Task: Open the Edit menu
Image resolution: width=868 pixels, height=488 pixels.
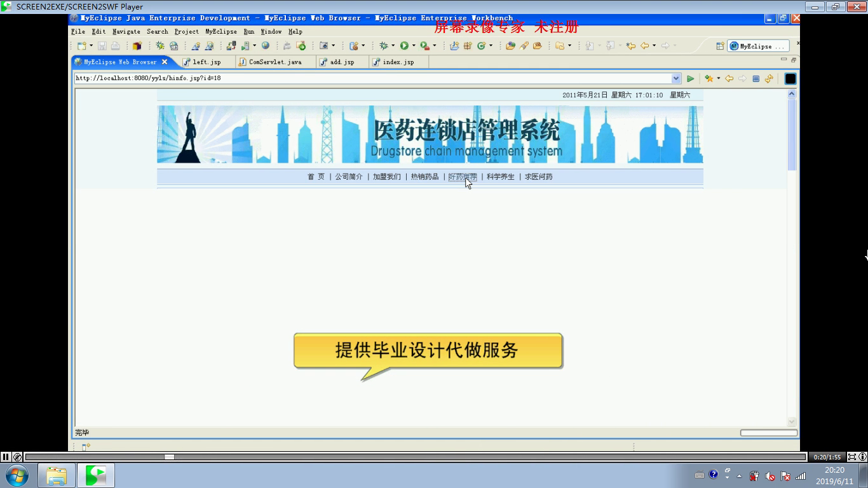Action: tap(98, 31)
